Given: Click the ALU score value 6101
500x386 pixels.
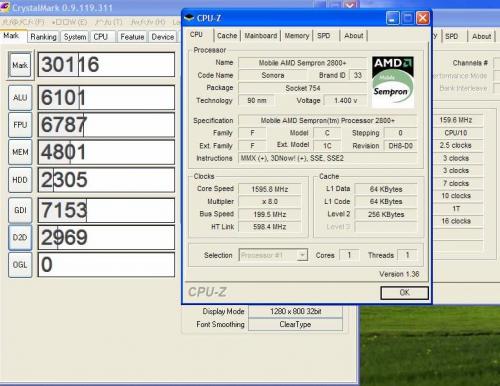Looking at the screenshot, I should 106,98.
